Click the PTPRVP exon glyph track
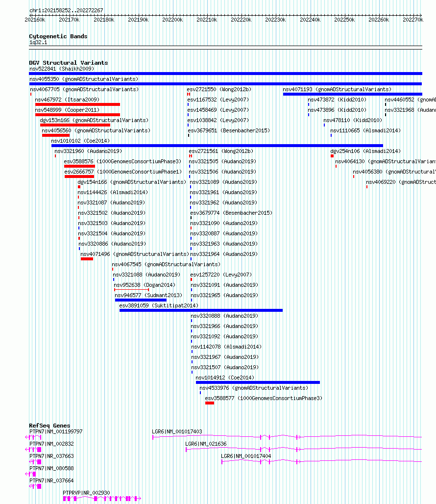 pos(102,499)
